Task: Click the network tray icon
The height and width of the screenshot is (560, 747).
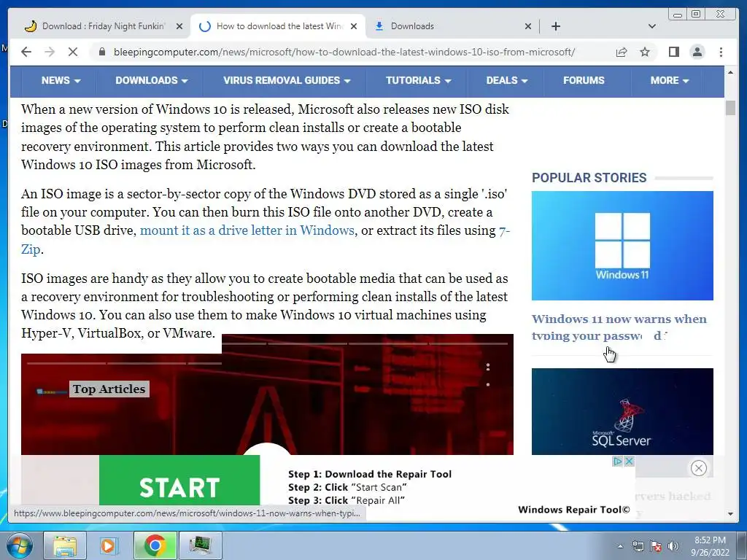Action: click(x=638, y=547)
